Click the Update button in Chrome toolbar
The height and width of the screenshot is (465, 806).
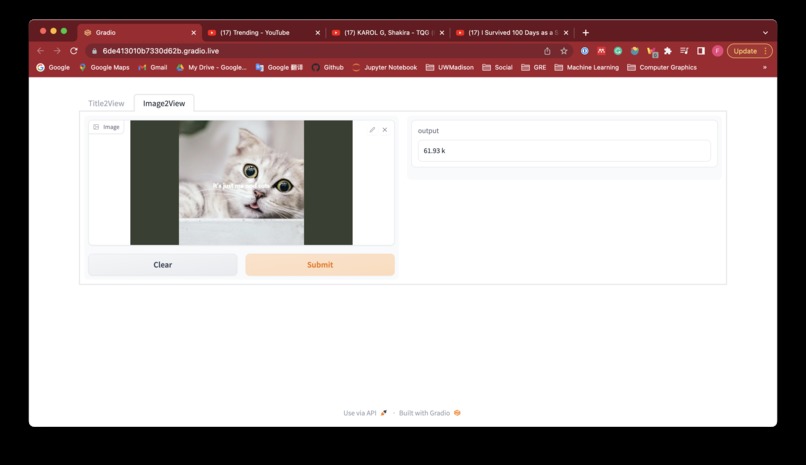749,51
